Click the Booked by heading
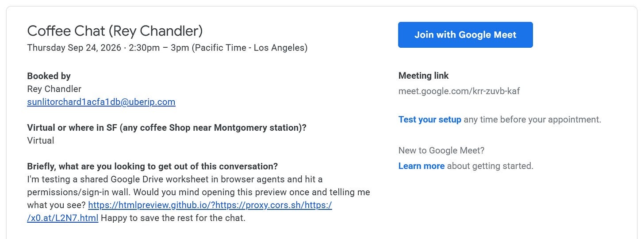644x239 pixels. (49, 76)
